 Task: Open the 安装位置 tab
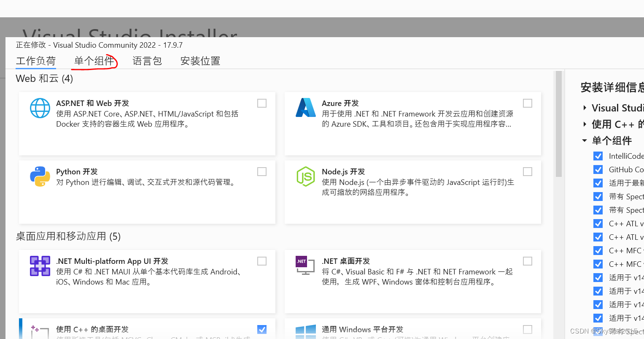pyautogui.click(x=200, y=61)
